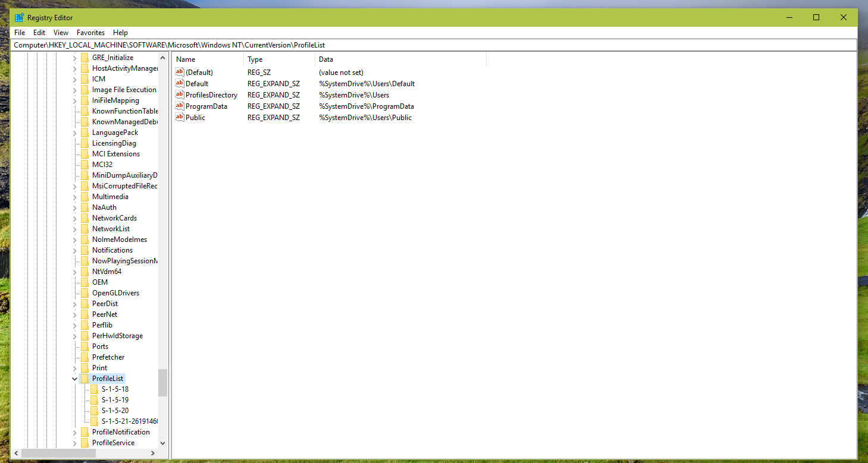This screenshot has width=868, height=463.
Task: Click the MCI32 folder icon
Action: (84, 165)
